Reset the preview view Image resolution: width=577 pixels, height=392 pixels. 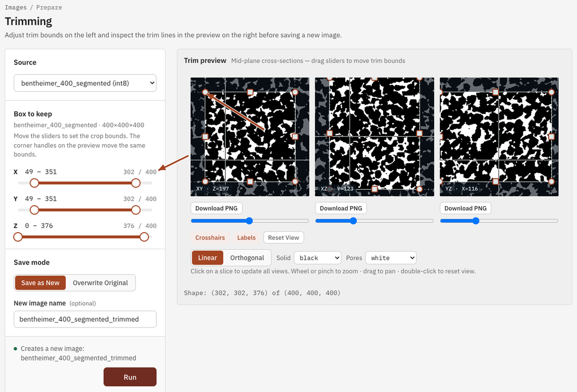[x=284, y=237]
